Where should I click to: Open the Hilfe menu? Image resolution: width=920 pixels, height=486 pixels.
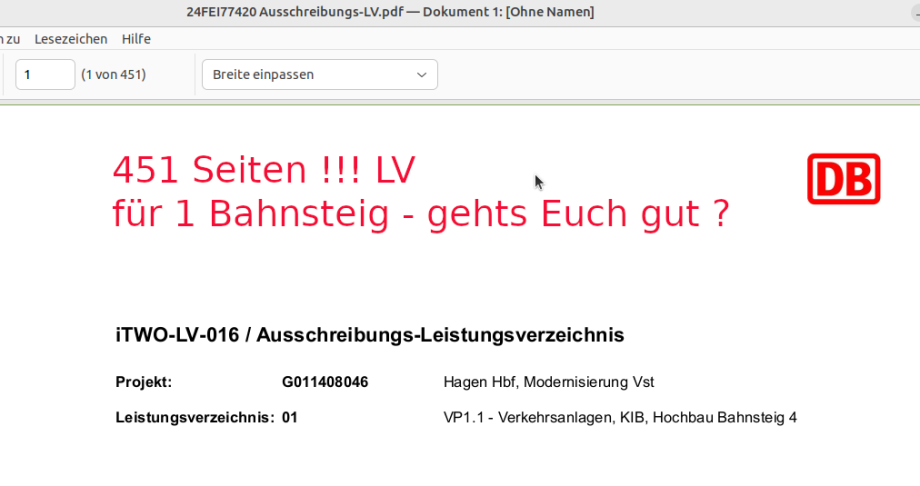pyautogui.click(x=136, y=39)
